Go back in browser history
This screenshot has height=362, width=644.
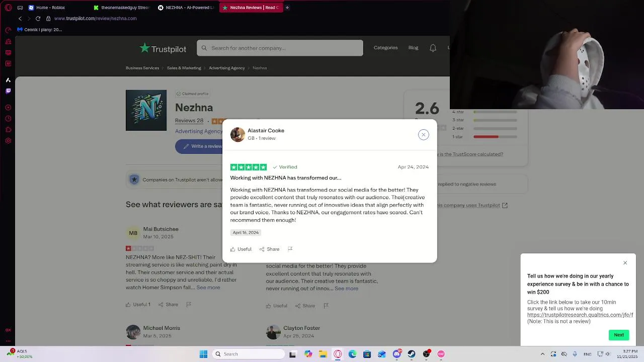click(20, 19)
